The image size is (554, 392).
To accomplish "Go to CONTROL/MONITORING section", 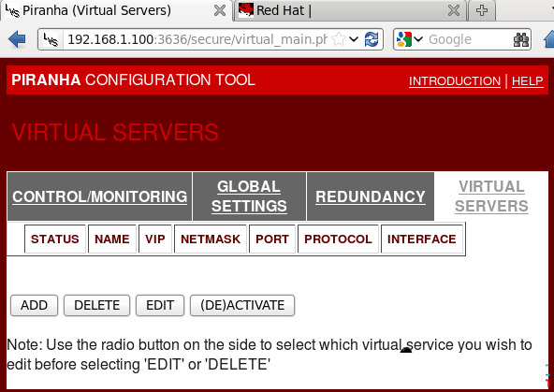I will point(99,196).
